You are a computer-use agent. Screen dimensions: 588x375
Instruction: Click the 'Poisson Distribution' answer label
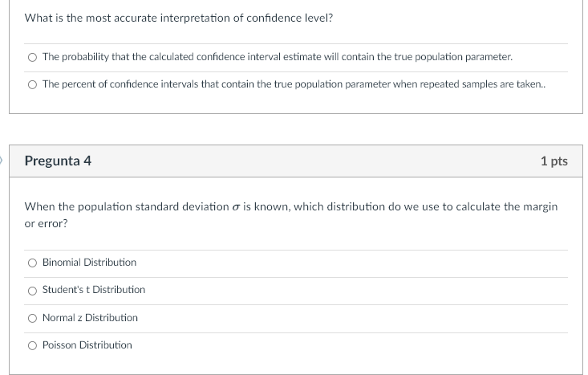tap(87, 344)
